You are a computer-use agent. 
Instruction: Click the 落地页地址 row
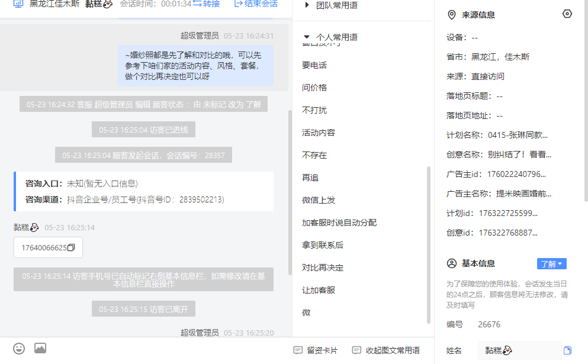coord(474,115)
